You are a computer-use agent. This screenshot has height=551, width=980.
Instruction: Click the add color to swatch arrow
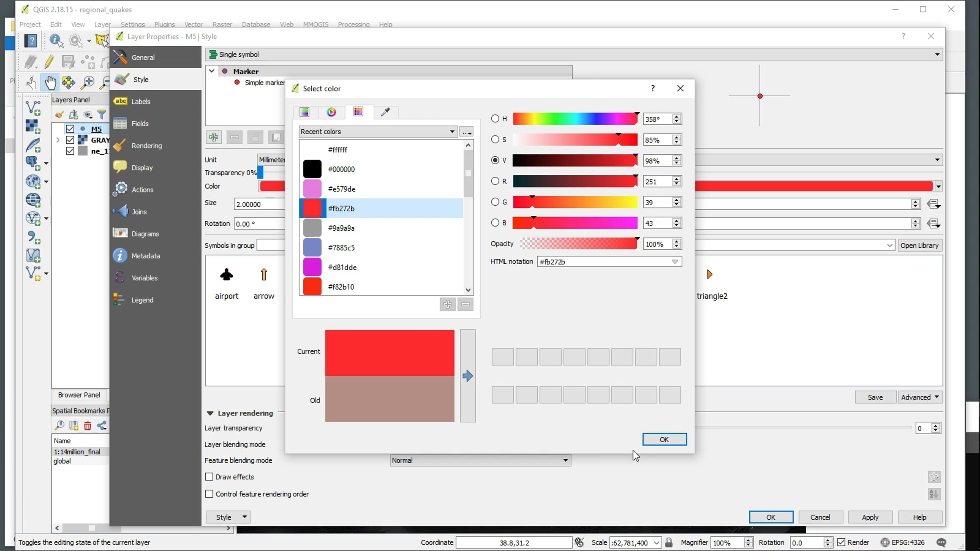coord(468,376)
